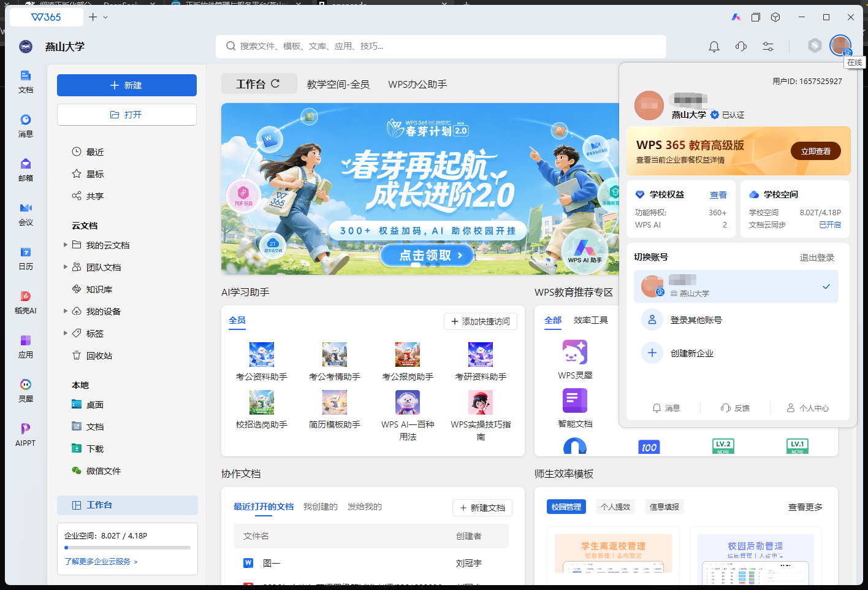This screenshot has width=868, height=590.
Task: Open the settings sliders icon in header
Action: tap(768, 47)
